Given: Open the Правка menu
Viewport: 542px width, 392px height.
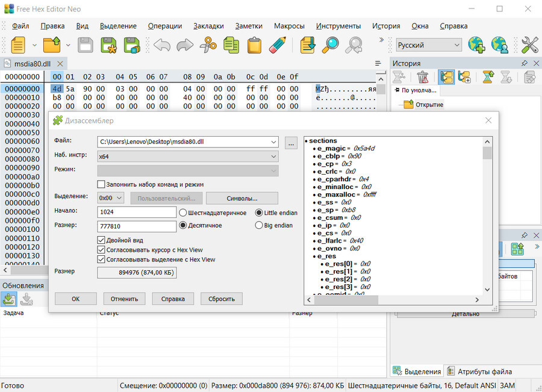Looking at the screenshot, I should [x=52, y=26].
